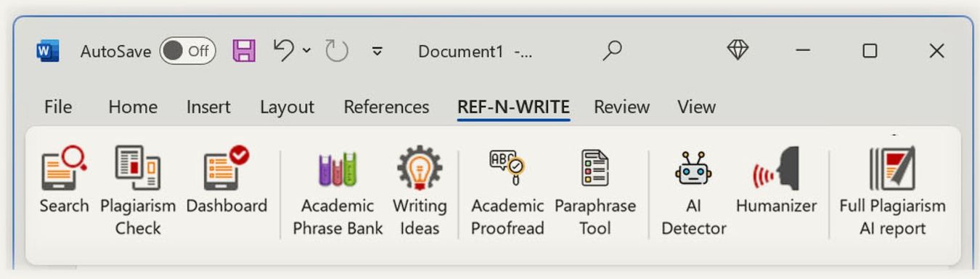The image size is (980, 279).
Task: Select the REF-N-WRITE tab
Action: pyautogui.click(x=513, y=107)
